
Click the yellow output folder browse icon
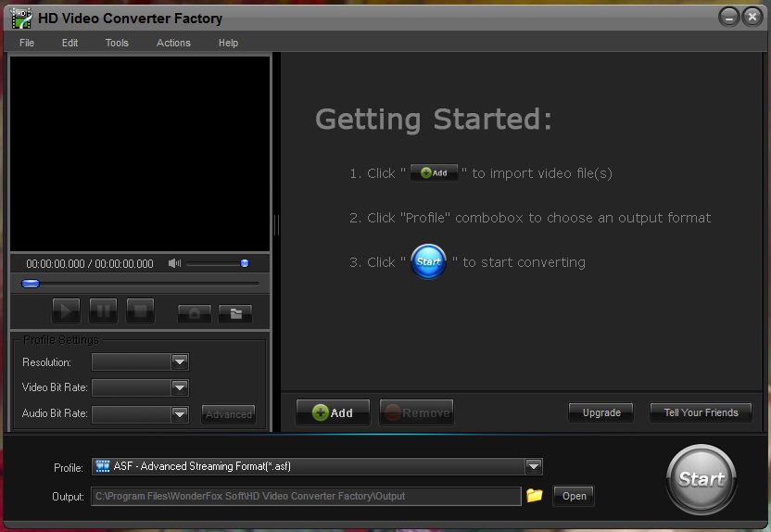[x=535, y=496]
